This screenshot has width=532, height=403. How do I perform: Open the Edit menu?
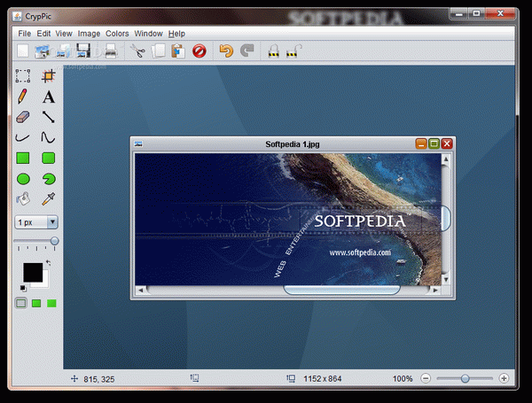(43, 34)
